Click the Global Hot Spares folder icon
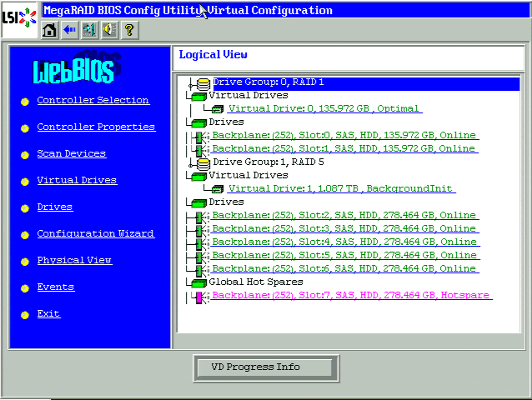 tap(198, 283)
